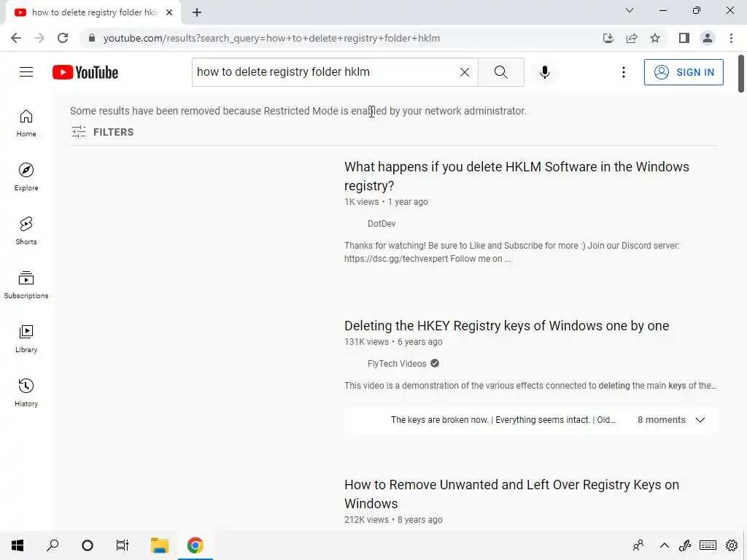Click the browser address bar URL

(271, 38)
